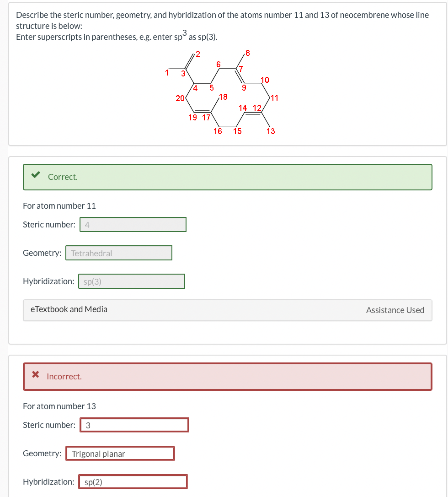448x497 pixels.
Task: Click the green Correct checkmark icon
Action: [36, 175]
